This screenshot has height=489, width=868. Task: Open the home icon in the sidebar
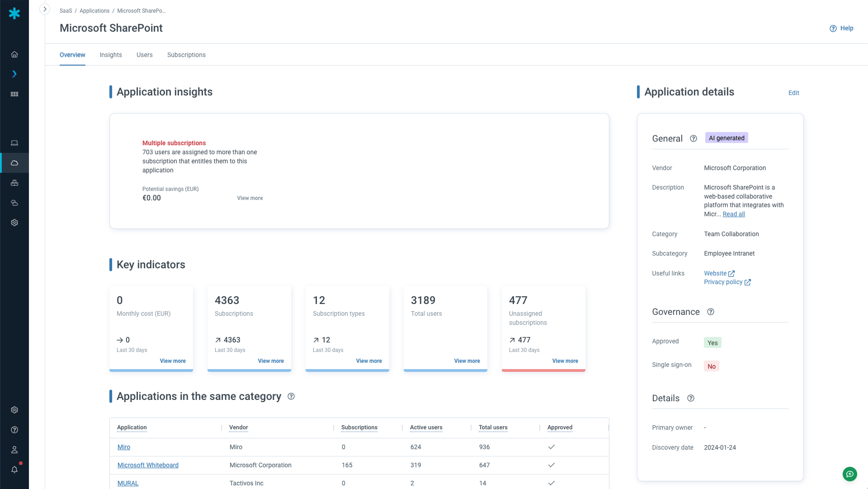click(14, 54)
